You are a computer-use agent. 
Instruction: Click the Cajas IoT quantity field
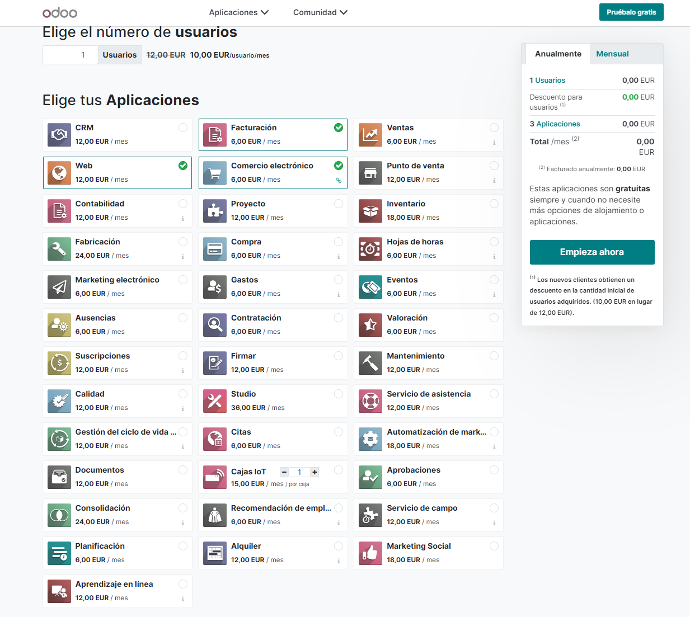[x=299, y=472]
